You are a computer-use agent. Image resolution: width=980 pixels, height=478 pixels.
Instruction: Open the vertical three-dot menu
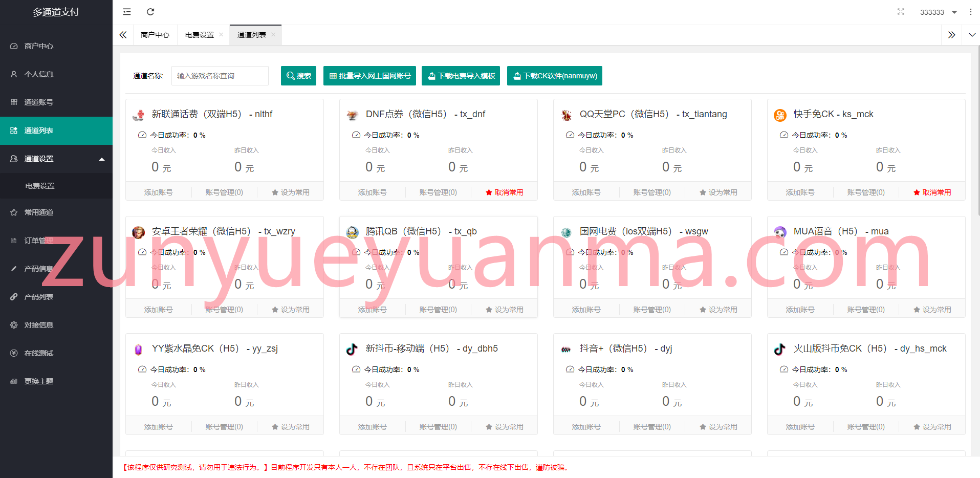click(970, 12)
